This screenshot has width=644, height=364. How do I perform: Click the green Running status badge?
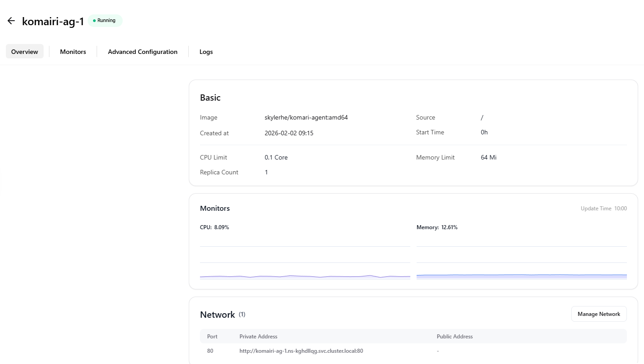coord(105,21)
